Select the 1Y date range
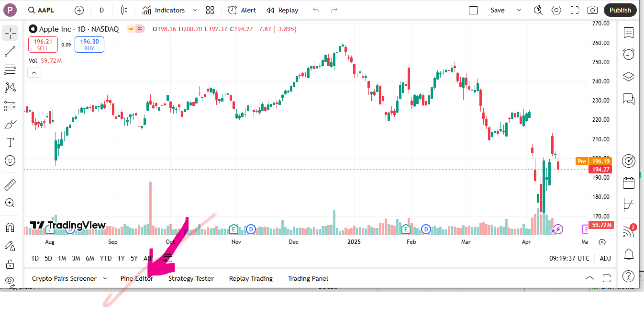 tap(121, 258)
